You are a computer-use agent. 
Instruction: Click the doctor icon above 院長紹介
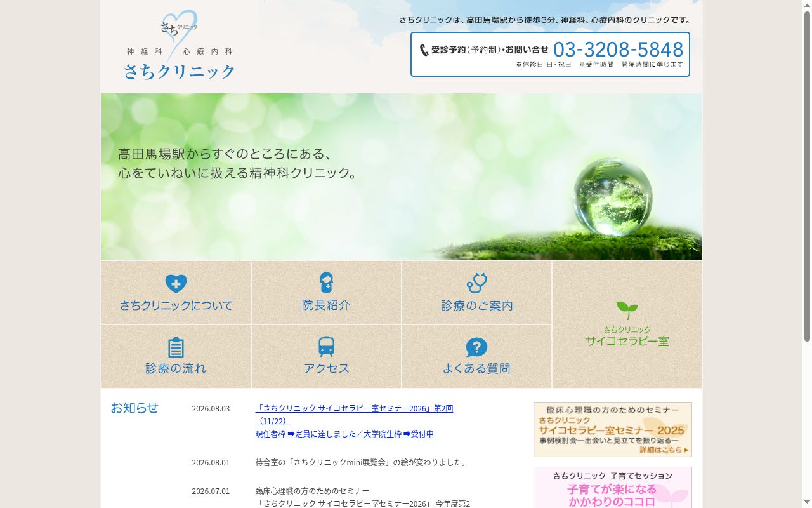pos(326,283)
